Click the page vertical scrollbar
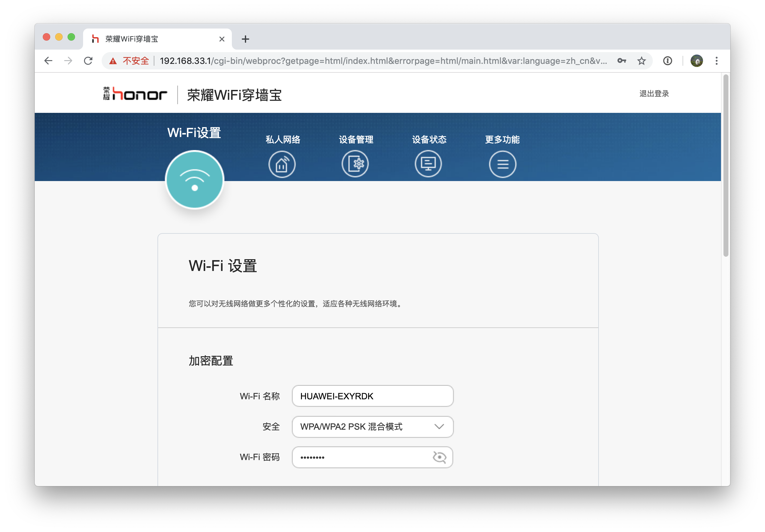The height and width of the screenshot is (532, 765). click(726, 166)
